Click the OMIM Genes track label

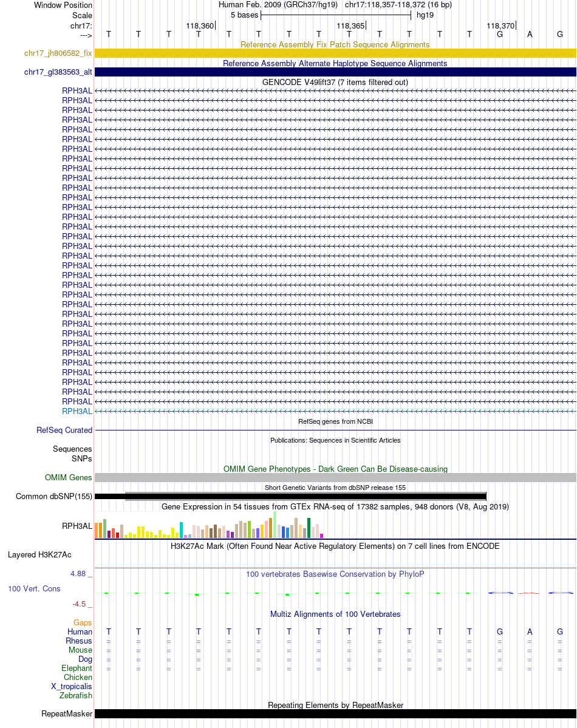(x=68, y=478)
